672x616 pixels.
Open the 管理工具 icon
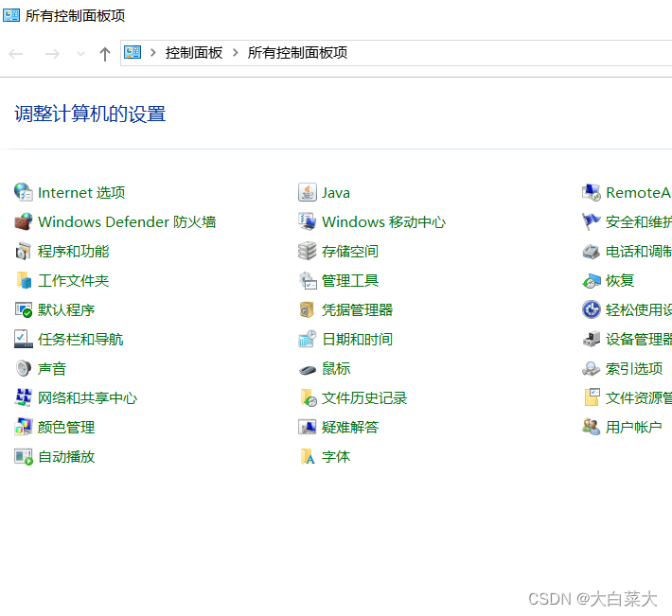pyautogui.click(x=308, y=281)
